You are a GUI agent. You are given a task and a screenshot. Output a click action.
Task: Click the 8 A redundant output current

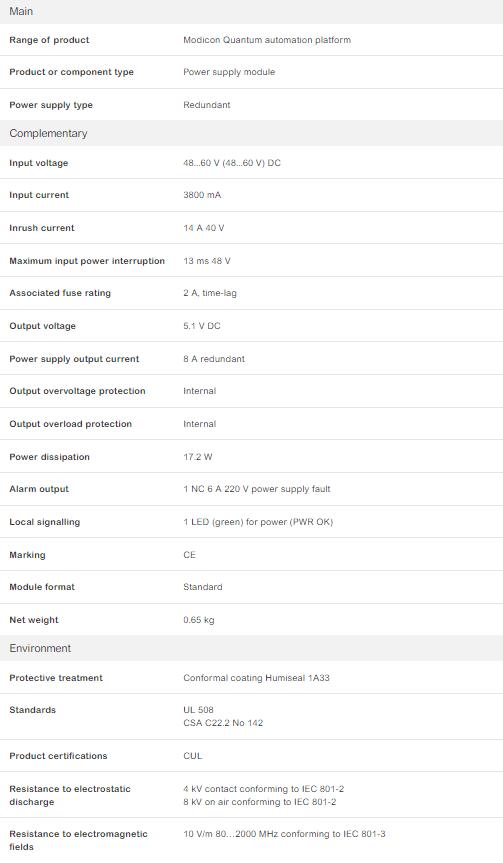point(214,359)
